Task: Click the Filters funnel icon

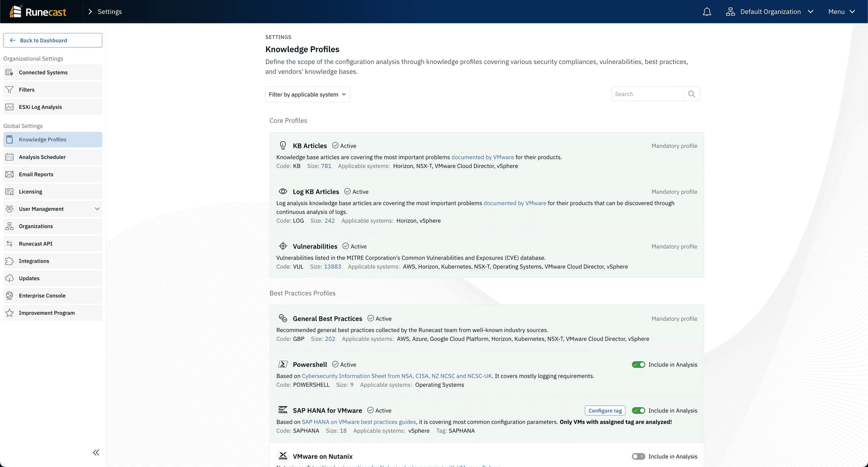Action: pos(10,90)
